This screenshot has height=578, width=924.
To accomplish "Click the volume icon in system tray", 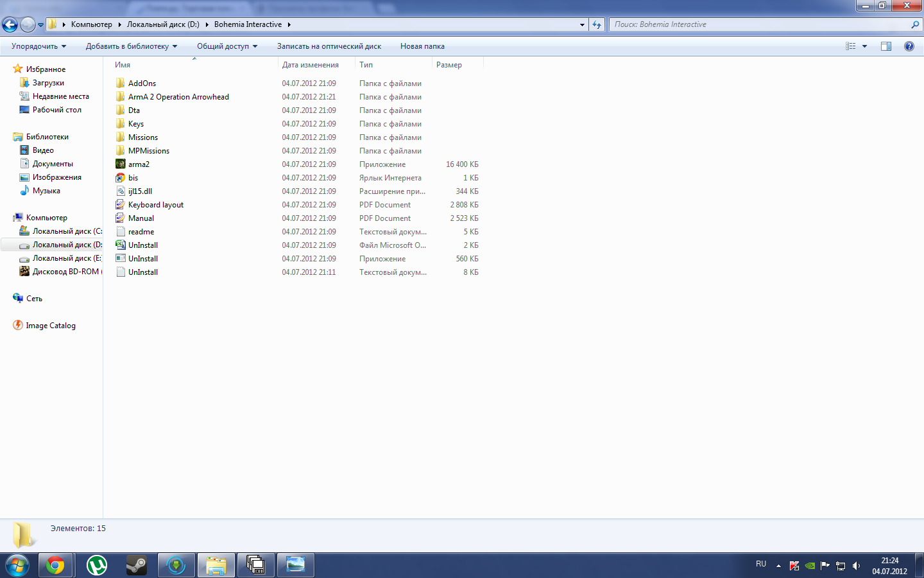I will tap(856, 566).
